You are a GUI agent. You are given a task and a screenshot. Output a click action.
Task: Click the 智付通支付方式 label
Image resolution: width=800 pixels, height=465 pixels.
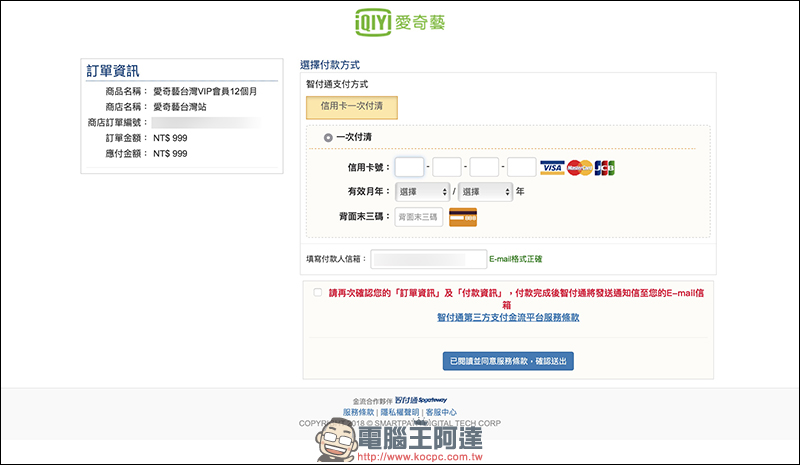[337, 84]
